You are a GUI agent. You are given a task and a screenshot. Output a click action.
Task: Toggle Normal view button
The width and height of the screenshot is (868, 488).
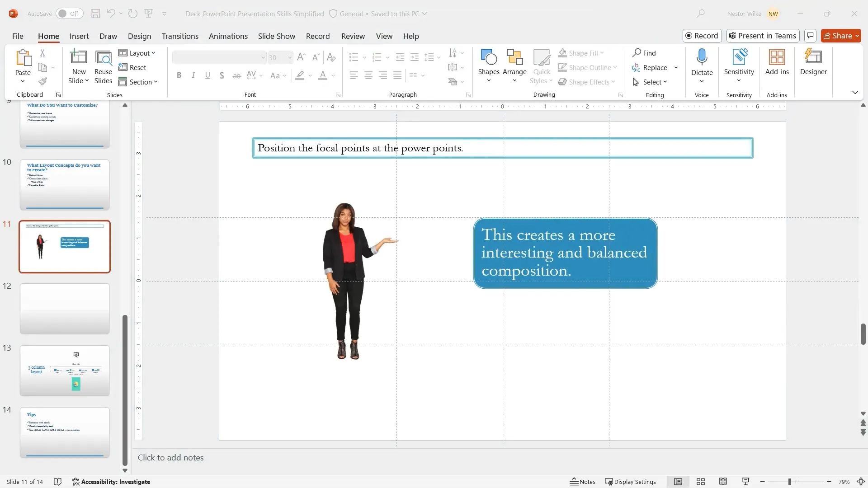click(x=678, y=482)
